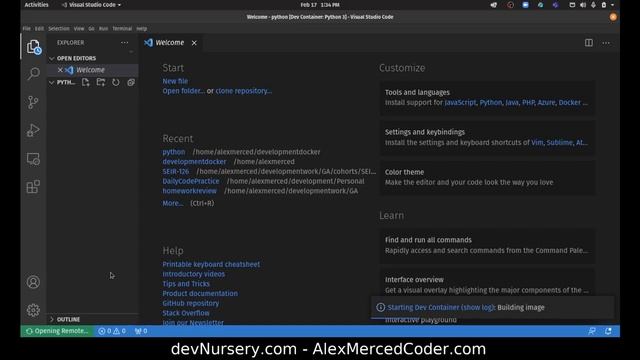Open Product documentation link
The height and width of the screenshot is (360, 640).
click(200, 294)
